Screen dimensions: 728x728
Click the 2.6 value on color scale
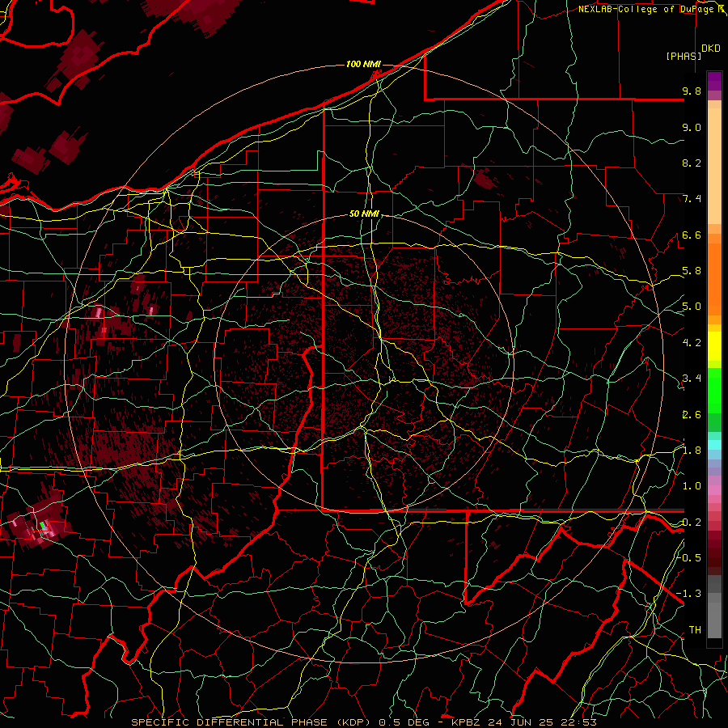pos(692,415)
